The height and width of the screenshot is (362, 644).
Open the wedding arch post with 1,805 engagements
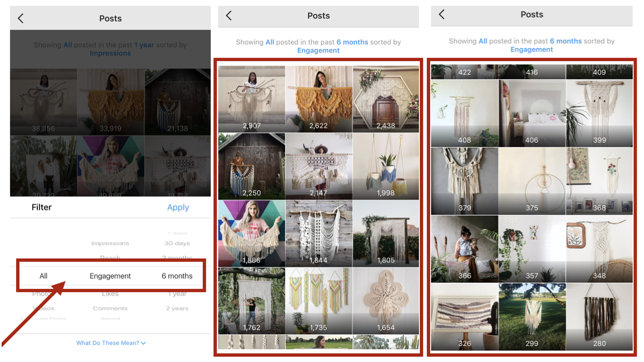[x=386, y=234]
